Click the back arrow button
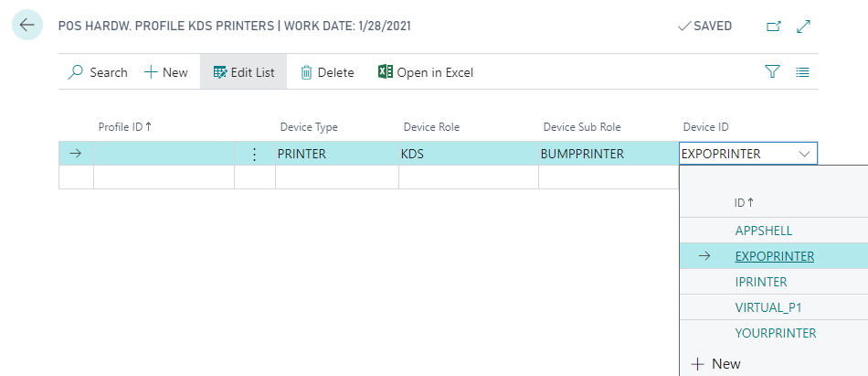 click(26, 26)
